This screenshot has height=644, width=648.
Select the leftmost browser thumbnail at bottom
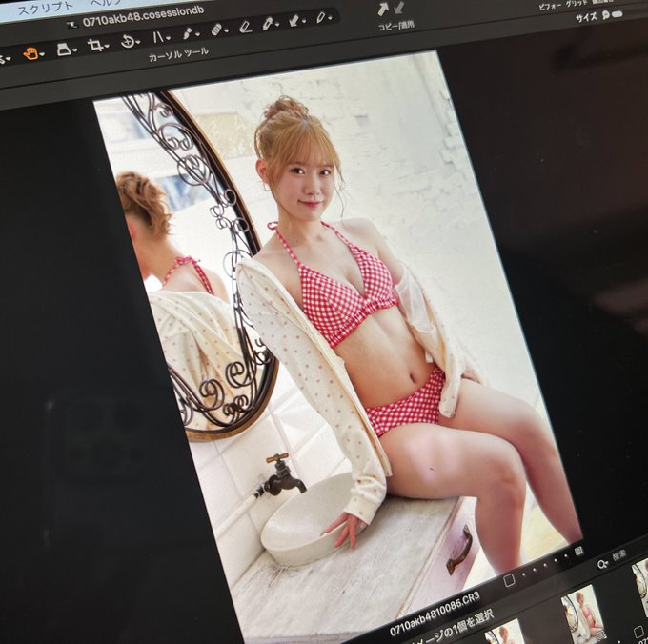click(503, 632)
